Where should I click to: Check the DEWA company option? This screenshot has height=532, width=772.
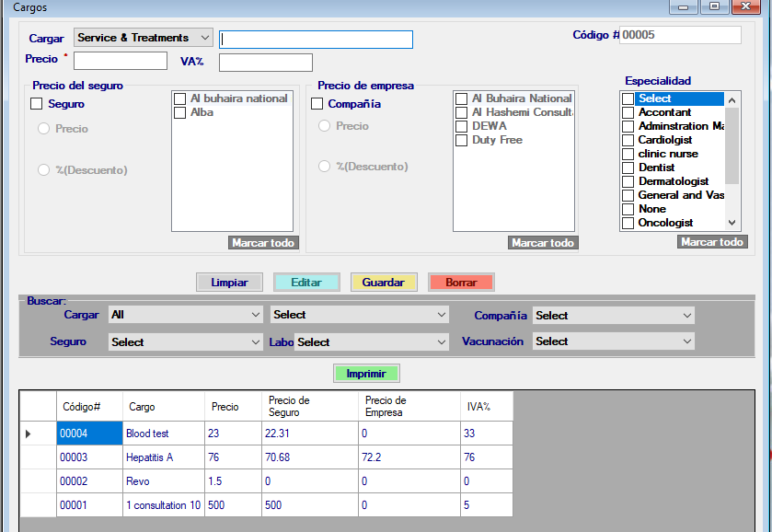pos(462,126)
